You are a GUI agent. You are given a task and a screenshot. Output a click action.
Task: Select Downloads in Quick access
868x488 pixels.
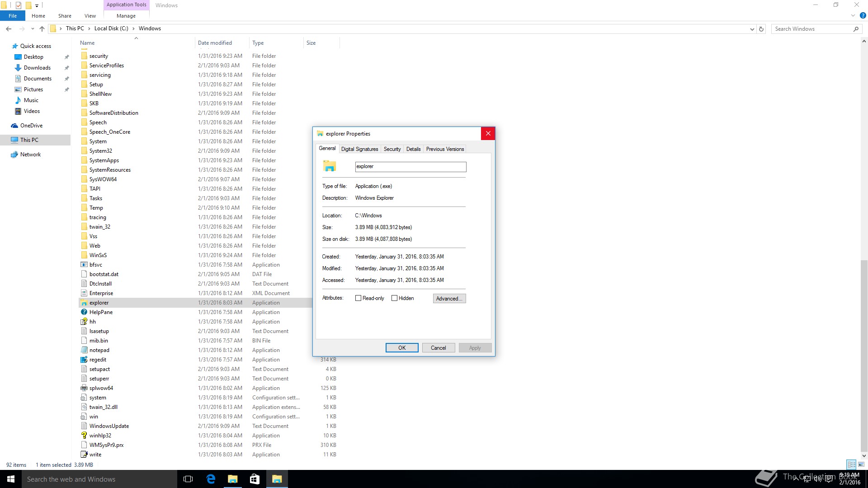pos(37,68)
